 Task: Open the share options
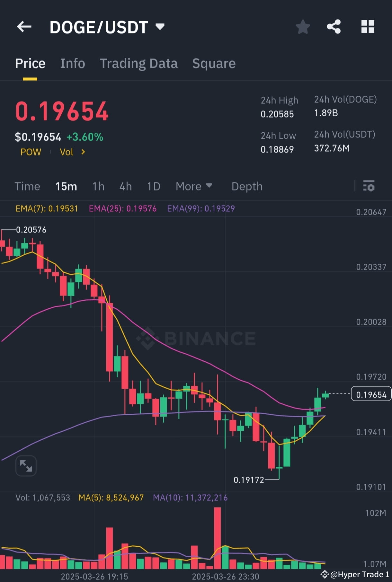click(334, 27)
